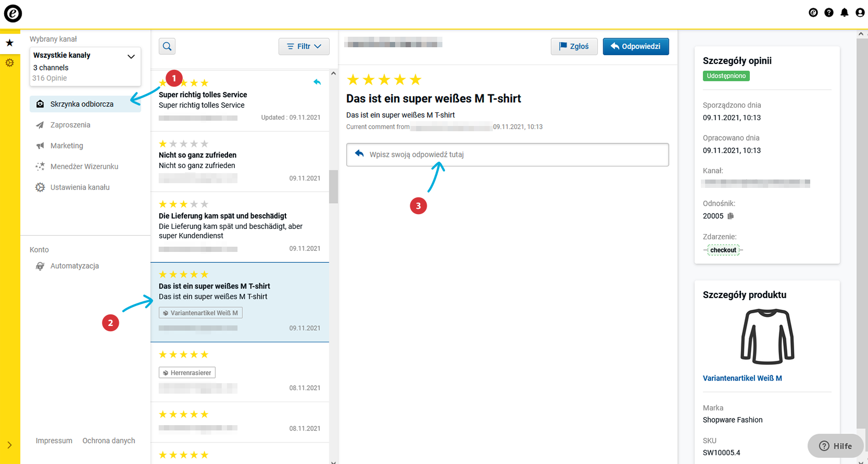The width and height of the screenshot is (868, 464).
Task: Click the eKomi logo at top left
Action: [x=13, y=13]
